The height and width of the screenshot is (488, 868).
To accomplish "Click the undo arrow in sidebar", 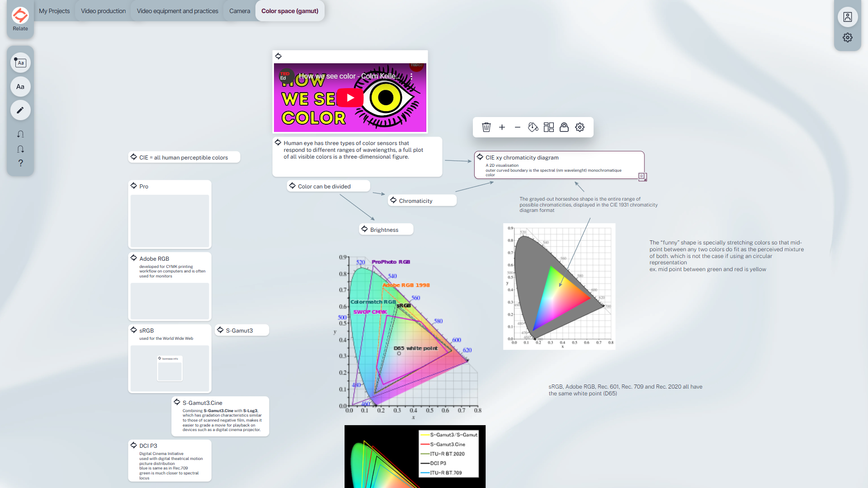I will pos(20,134).
